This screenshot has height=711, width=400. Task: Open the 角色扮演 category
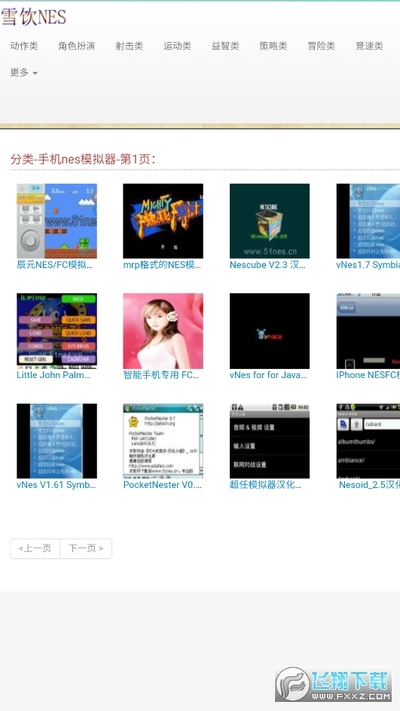coord(76,46)
